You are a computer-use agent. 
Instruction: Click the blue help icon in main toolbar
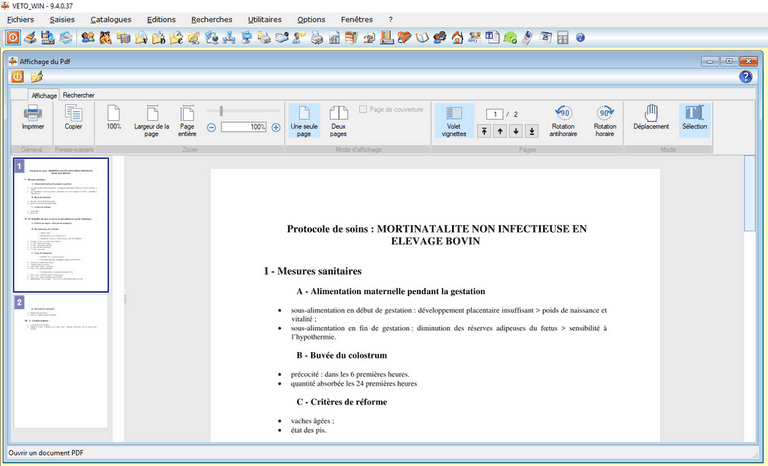(580, 38)
